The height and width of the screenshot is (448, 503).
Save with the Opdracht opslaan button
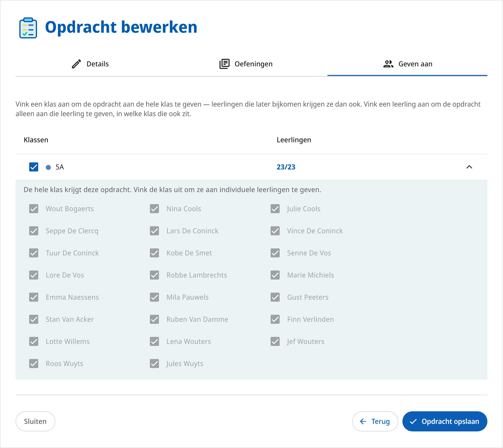point(445,421)
